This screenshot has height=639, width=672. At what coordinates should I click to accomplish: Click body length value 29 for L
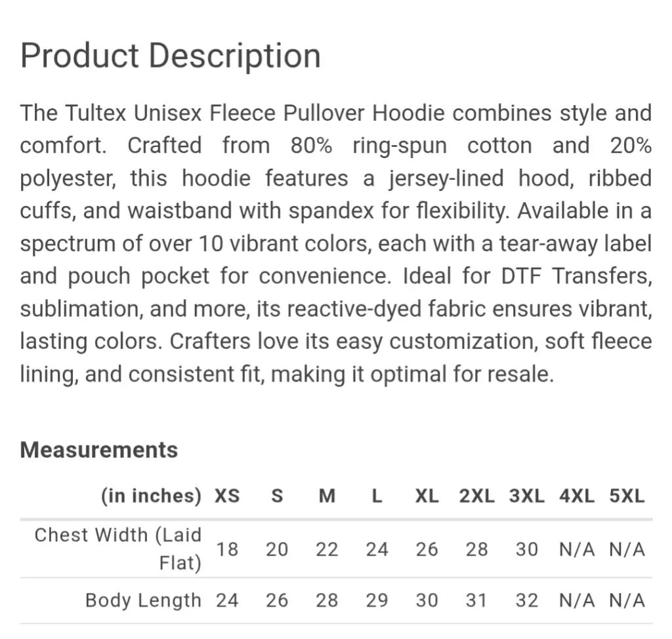point(377,600)
